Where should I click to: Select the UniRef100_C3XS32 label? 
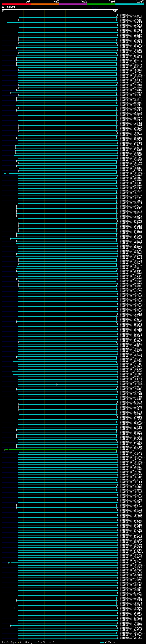131,450
